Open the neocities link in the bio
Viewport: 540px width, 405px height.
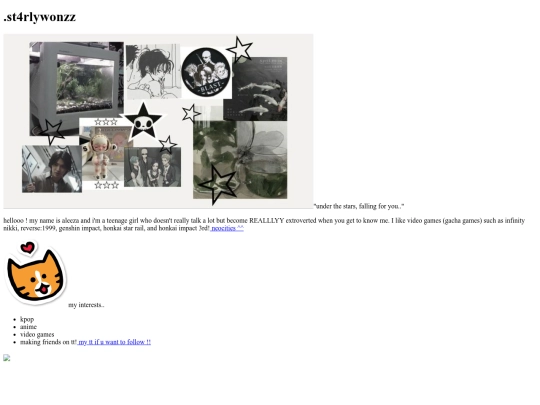click(227, 228)
